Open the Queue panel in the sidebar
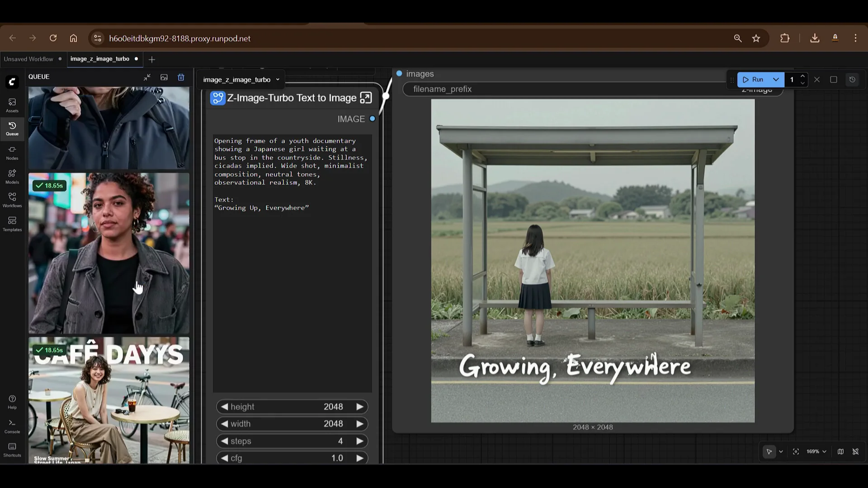Viewport: 868px width, 488px height. coord(12,129)
